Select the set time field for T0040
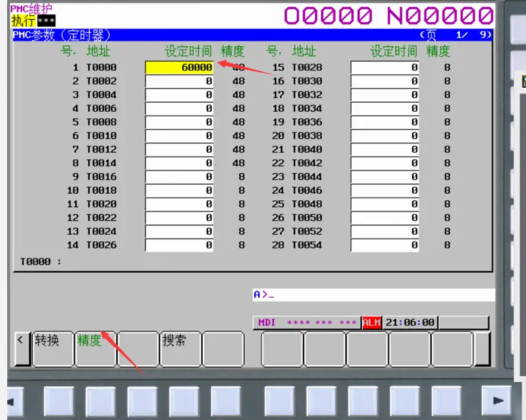 pyautogui.click(x=384, y=150)
